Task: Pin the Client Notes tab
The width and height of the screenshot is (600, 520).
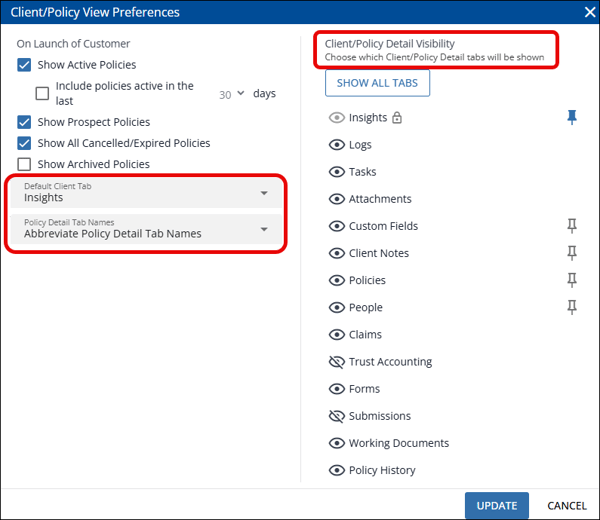Action: click(x=572, y=253)
